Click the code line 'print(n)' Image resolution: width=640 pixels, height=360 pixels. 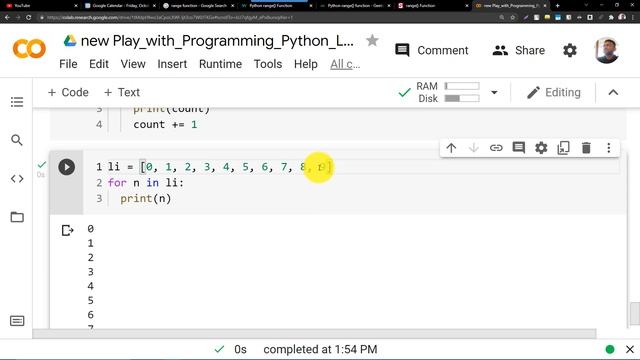pyautogui.click(x=146, y=198)
